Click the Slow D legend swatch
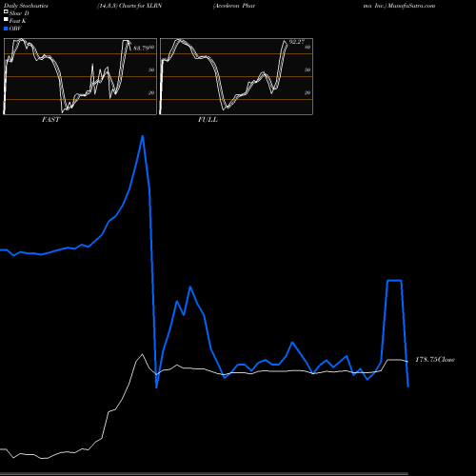The height and width of the screenshot is (476, 476). click(6, 11)
